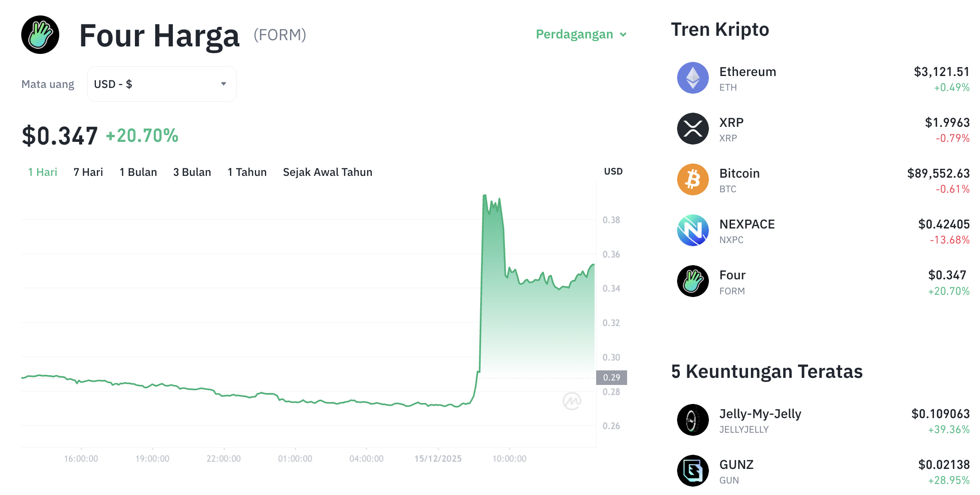Select the Ethereum icon in Tren Kripto

click(693, 78)
